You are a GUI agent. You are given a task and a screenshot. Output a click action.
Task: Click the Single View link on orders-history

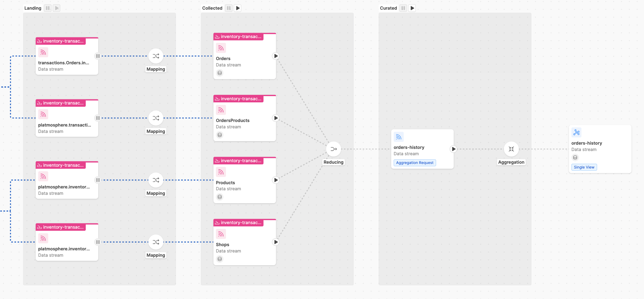pyautogui.click(x=584, y=167)
